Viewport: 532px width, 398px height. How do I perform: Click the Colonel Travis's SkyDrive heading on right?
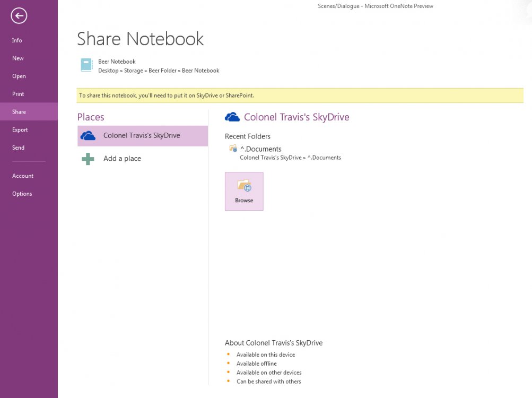[x=296, y=117]
